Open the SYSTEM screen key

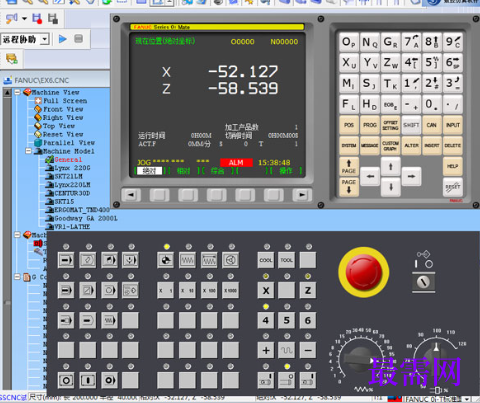tap(349, 145)
